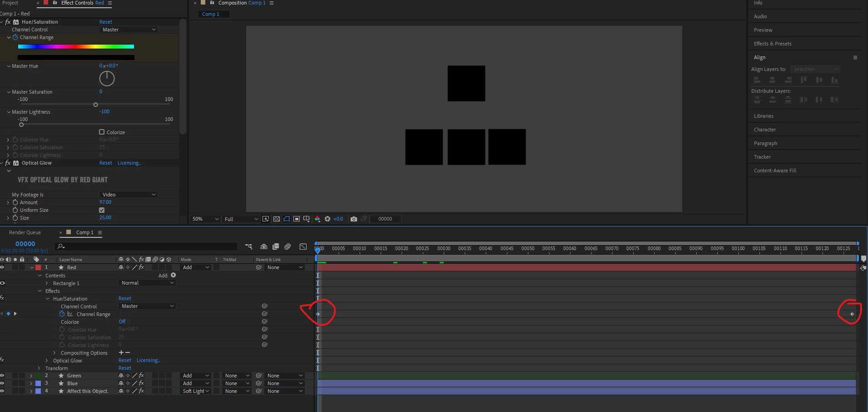Expand the Blue layer properties
The height and width of the screenshot is (412, 868).
(31, 383)
